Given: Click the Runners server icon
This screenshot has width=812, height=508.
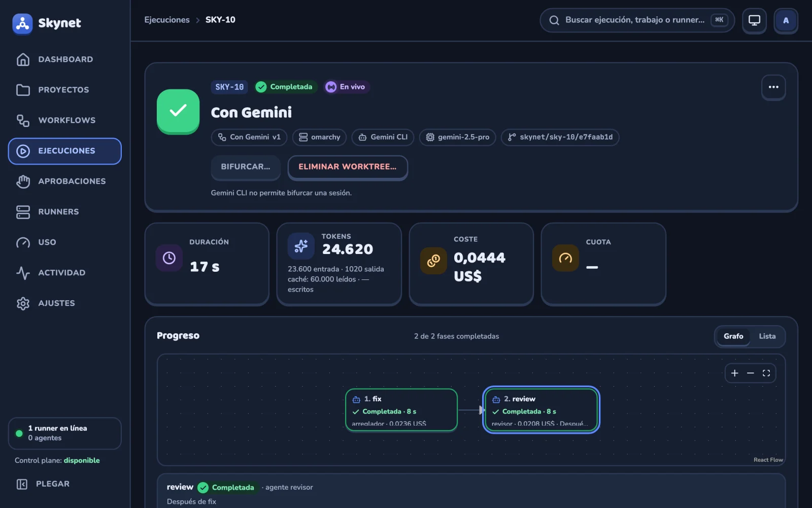Looking at the screenshot, I should [x=23, y=212].
